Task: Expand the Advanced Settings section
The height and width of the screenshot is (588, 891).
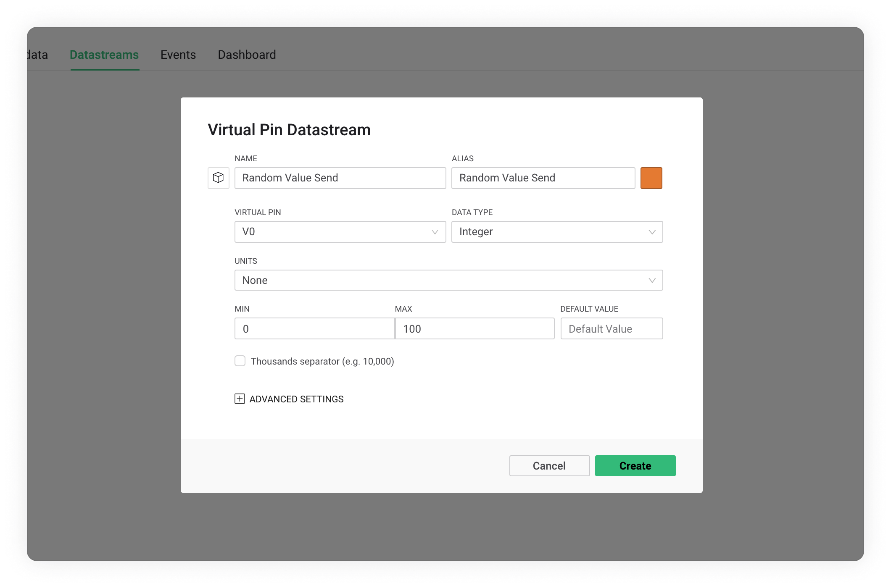Action: (x=296, y=399)
